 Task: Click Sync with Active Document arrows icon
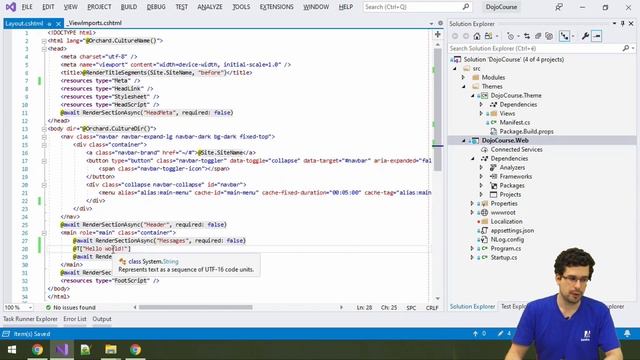[527, 36]
